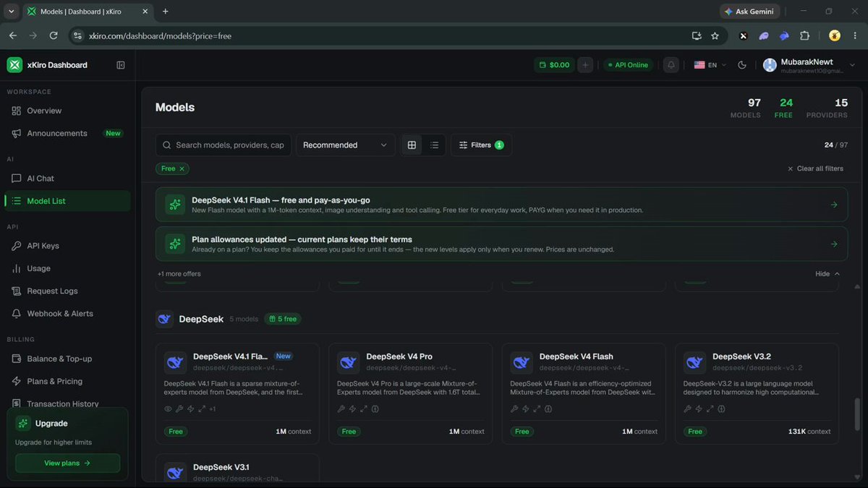
Task: Click the xKiro logo in the sidebar
Action: [x=14, y=65]
